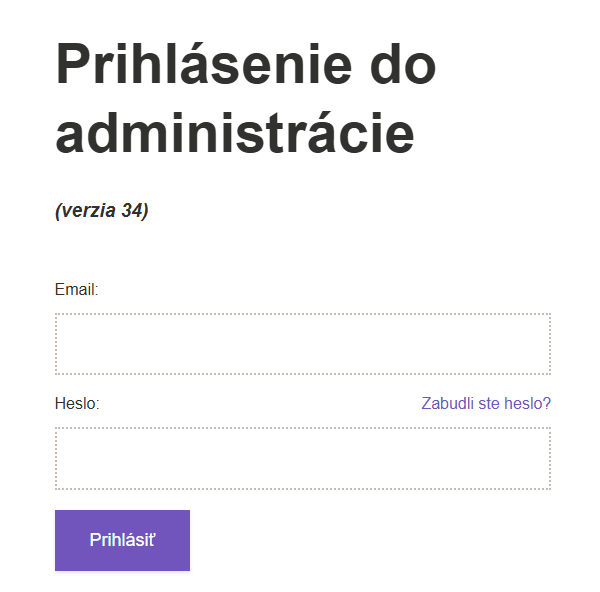Place cursor in the password box
The height and width of the screenshot is (592, 600).
point(302,459)
